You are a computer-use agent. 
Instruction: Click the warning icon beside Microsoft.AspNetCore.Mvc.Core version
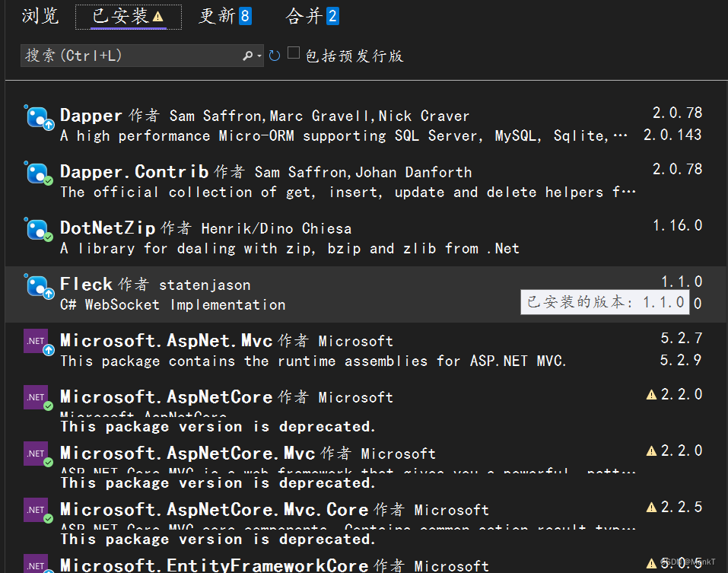coord(652,507)
